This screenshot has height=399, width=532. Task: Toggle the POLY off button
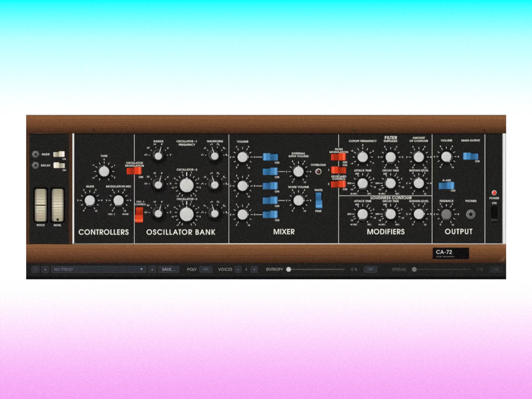point(205,269)
